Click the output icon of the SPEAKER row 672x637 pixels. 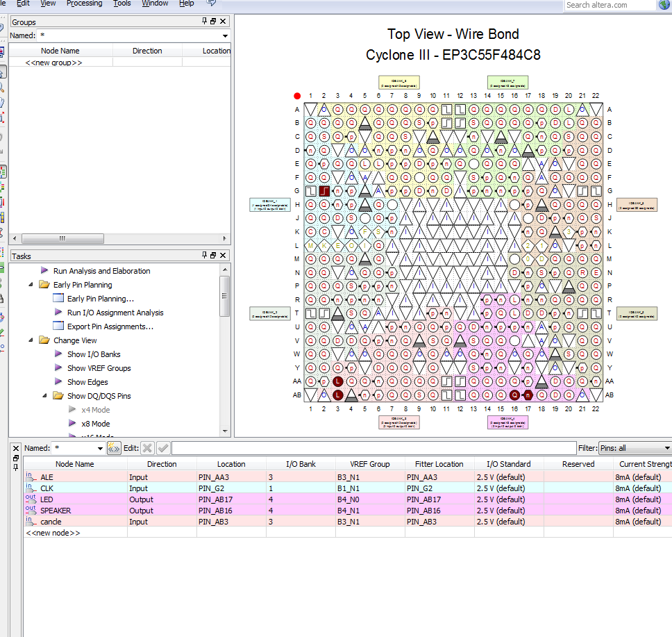31,510
